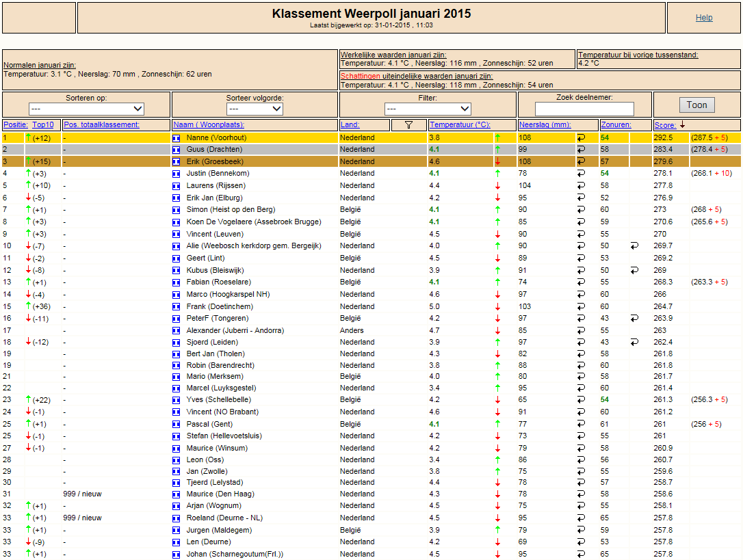This screenshot has width=743, height=560.
Task: Sort by the Neerslag (mm) column header
Action: (545, 124)
